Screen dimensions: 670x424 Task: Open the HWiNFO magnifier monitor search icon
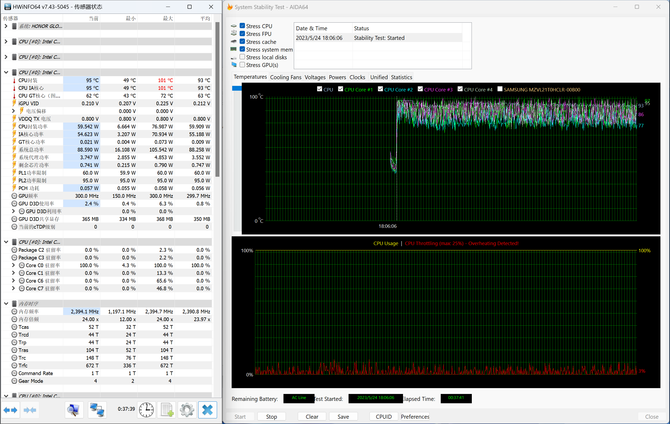(x=73, y=410)
